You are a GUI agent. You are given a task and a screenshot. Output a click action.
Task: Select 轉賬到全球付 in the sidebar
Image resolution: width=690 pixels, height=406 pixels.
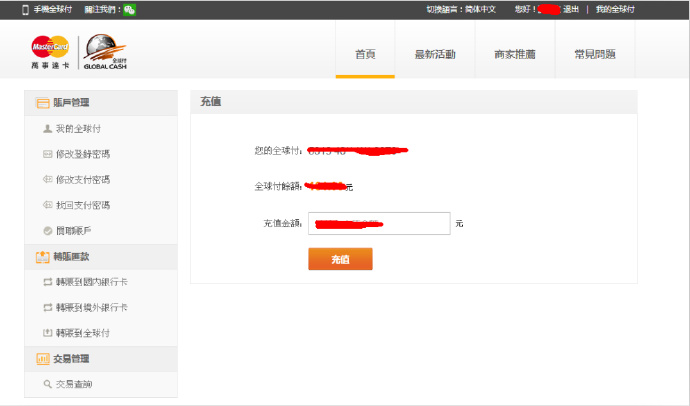pyautogui.click(x=83, y=333)
